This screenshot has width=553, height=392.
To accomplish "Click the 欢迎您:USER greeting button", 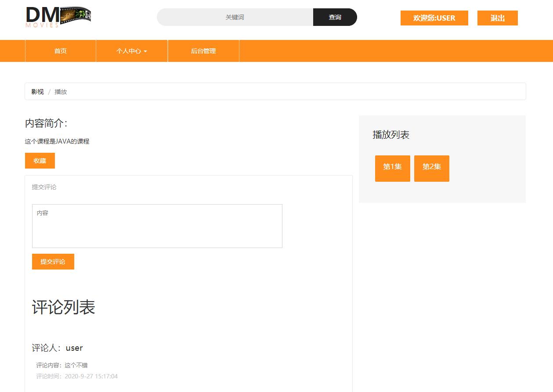I will coord(434,18).
